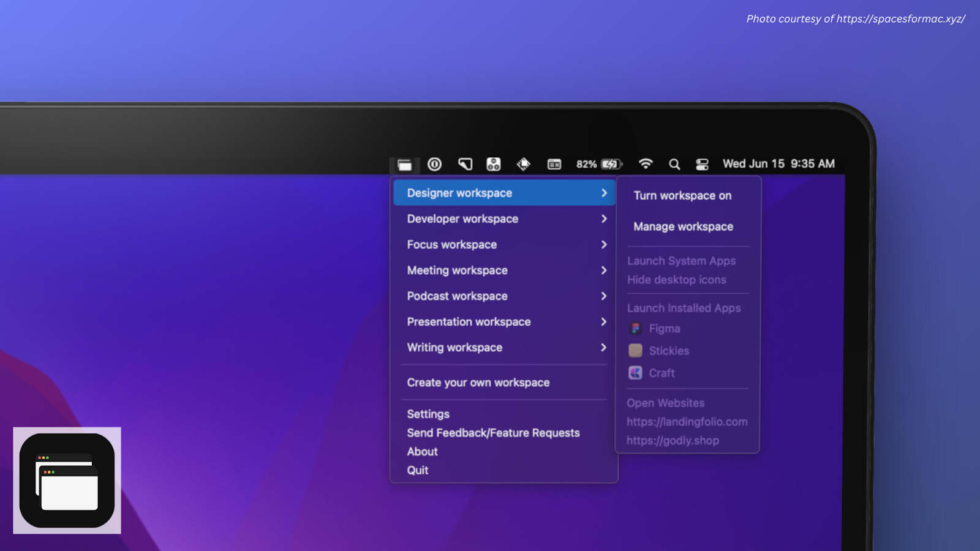The height and width of the screenshot is (551, 980).
Task: Open Settings from the Spaces menu
Action: tap(428, 414)
